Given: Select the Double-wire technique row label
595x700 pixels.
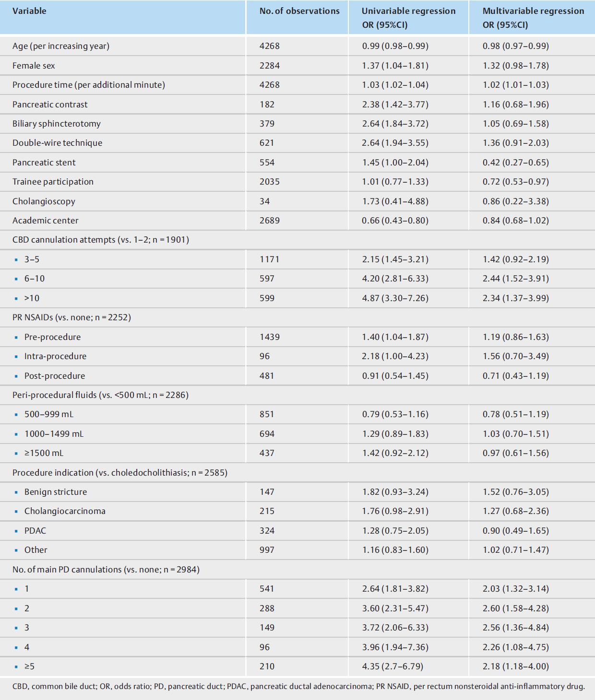Looking at the screenshot, I should click(x=57, y=143).
